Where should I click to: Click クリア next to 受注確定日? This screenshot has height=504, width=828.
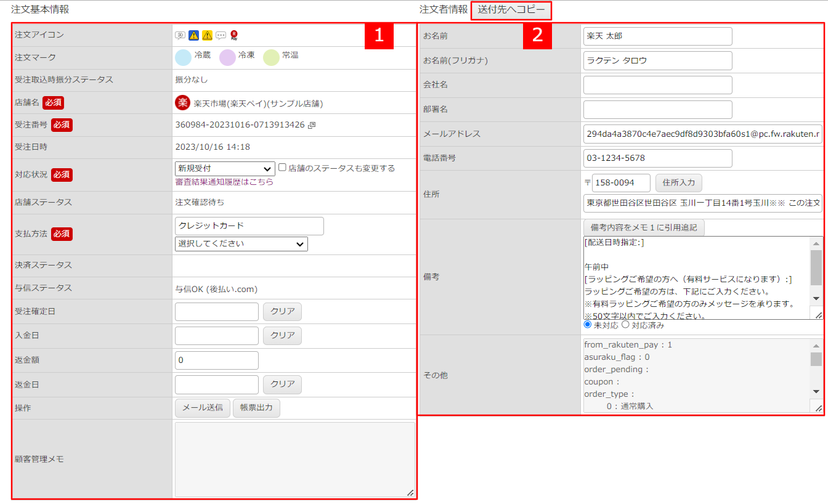(x=283, y=312)
